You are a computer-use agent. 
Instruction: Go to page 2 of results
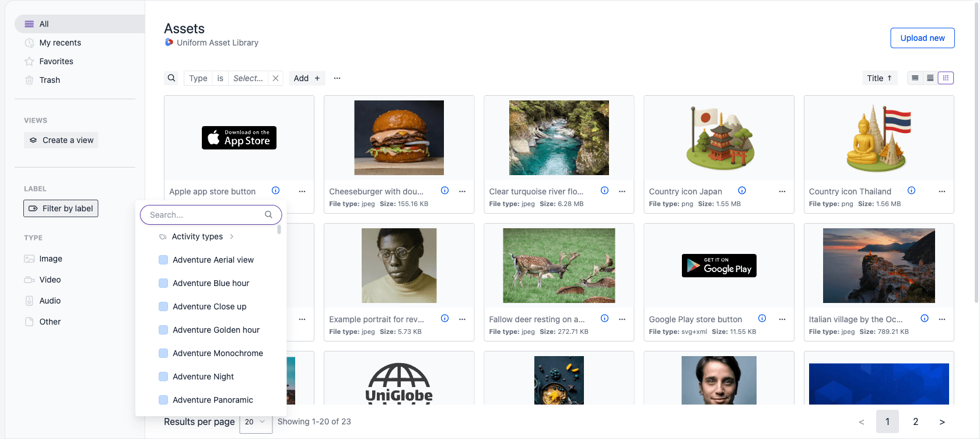coord(915,421)
